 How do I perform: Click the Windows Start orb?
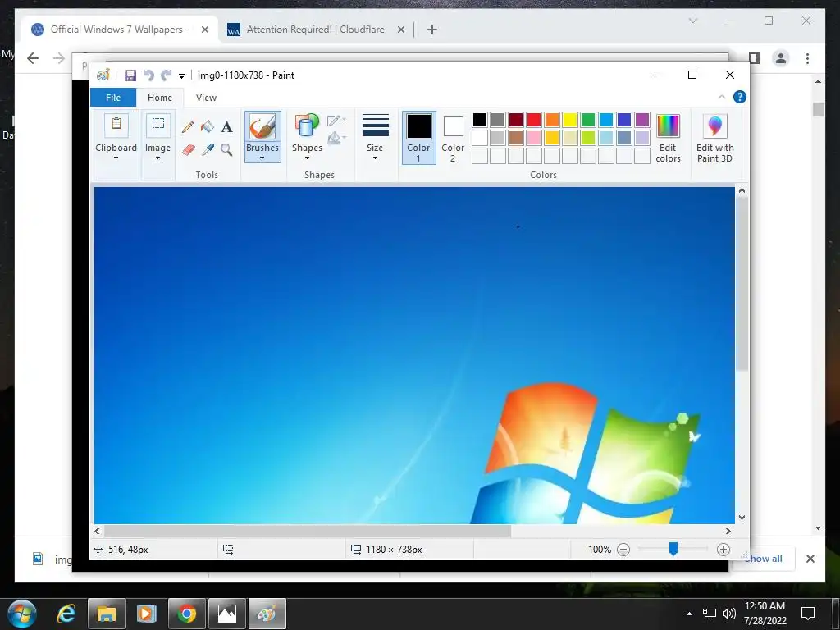coord(22,614)
